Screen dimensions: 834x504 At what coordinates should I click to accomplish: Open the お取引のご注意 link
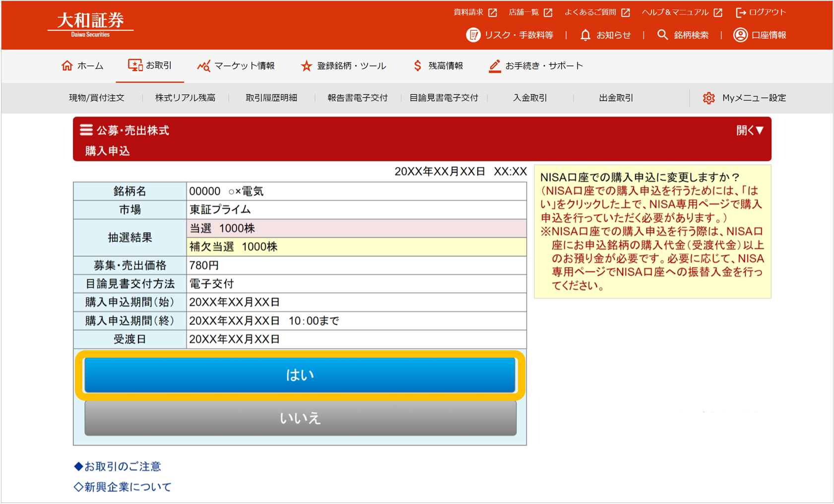[118, 466]
